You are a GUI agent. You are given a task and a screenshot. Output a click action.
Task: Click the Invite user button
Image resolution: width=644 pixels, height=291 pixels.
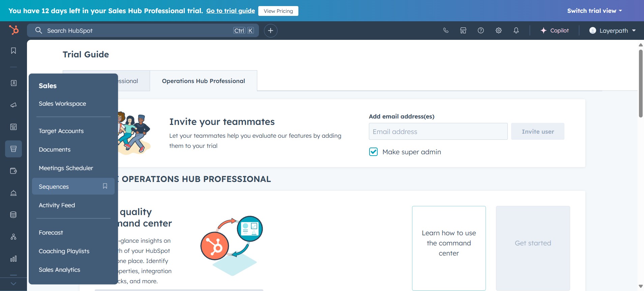coord(538,132)
